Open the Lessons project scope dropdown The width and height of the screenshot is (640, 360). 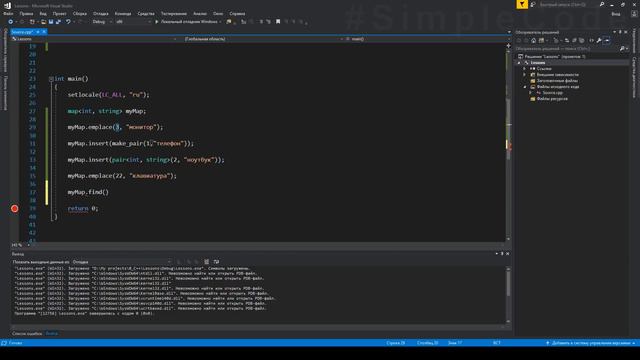[x=94, y=39]
